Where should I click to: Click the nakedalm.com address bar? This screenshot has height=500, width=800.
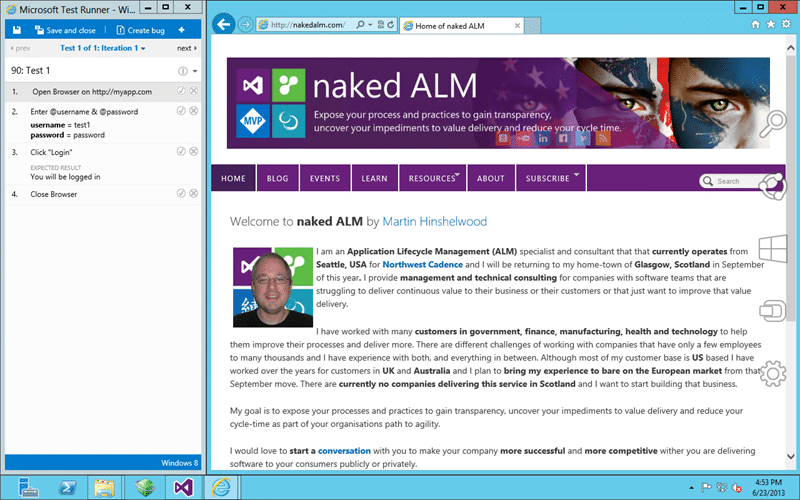[308, 24]
